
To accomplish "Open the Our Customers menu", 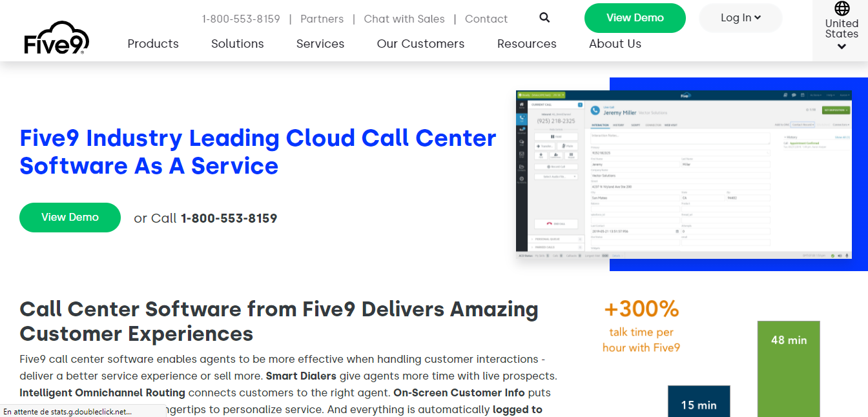I will pyautogui.click(x=421, y=44).
